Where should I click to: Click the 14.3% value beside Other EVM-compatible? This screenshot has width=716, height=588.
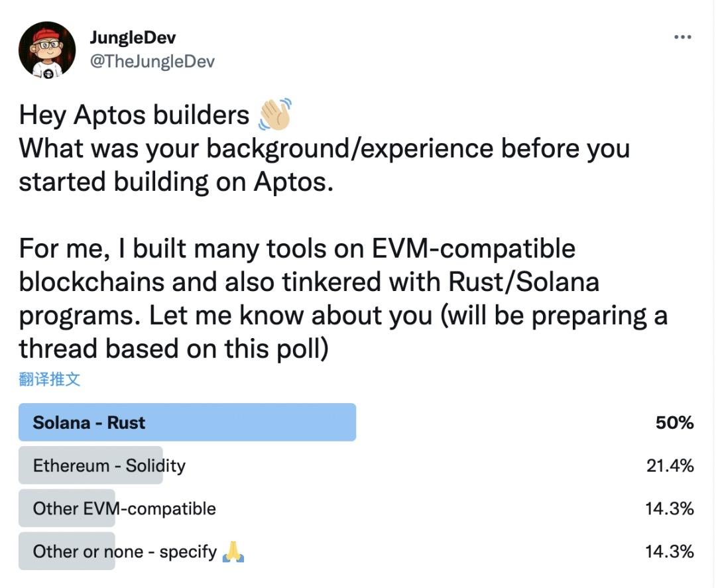[670, 508]
